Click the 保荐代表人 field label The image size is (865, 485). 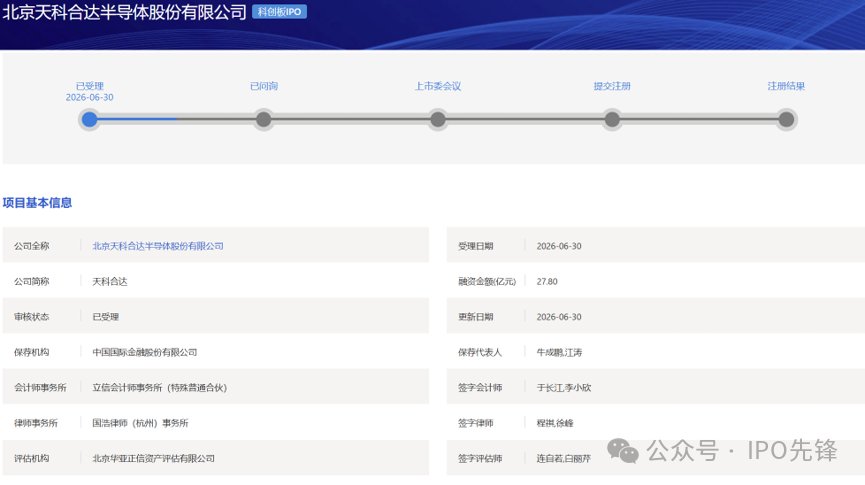(x=480, y=352)
